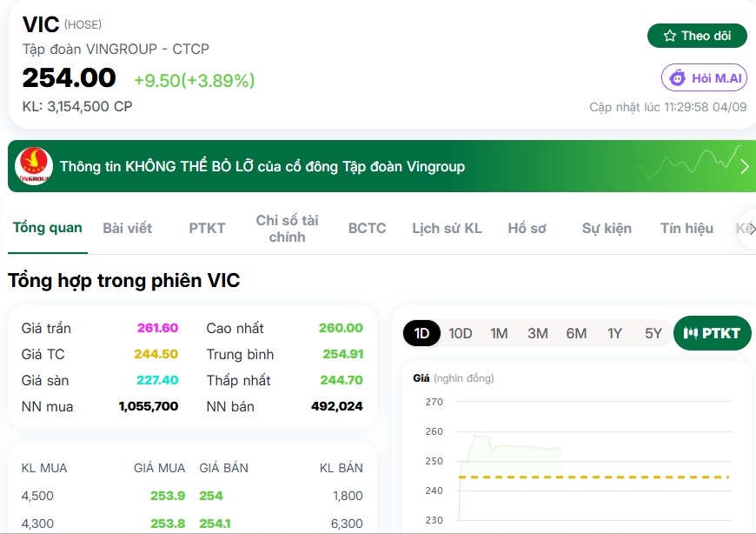The height and width of the screenshot is (534, 756).
Task: Open the banner's right chevron arrow
Action: tap(745, 166)
